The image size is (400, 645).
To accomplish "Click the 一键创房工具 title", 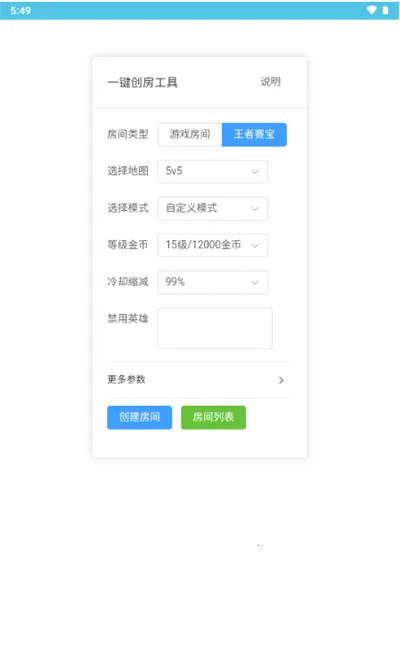I will 142,83.
